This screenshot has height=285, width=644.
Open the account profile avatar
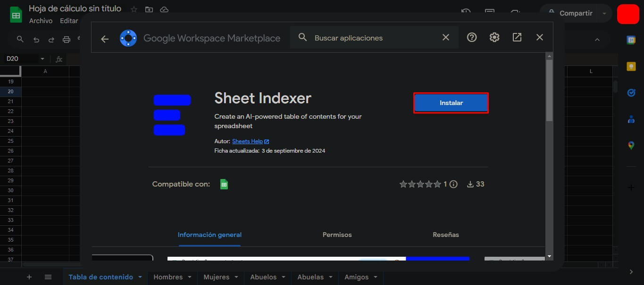[x=628, y=14]
